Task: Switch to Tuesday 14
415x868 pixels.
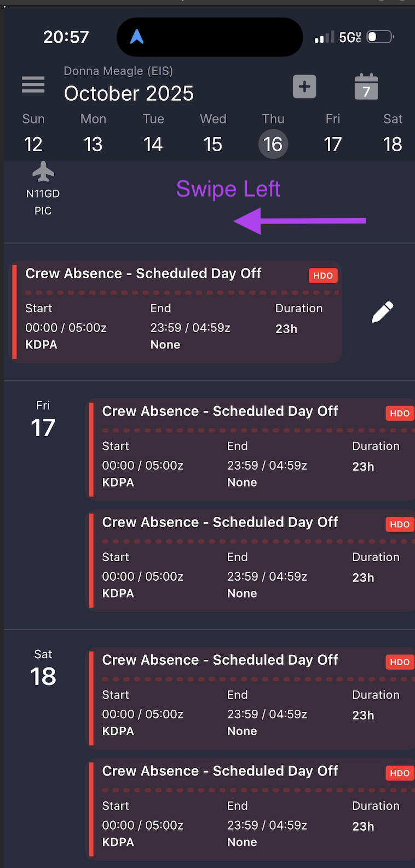Action: click(153, 144)
